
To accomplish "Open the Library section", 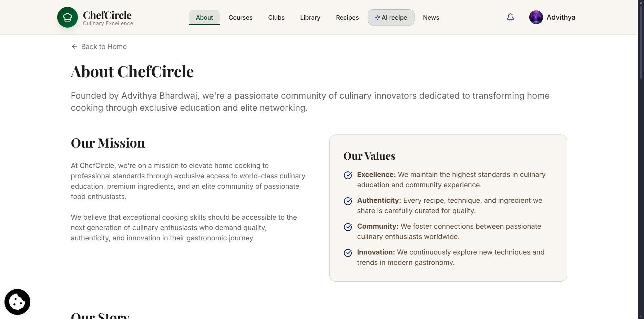I will point(310,18).
